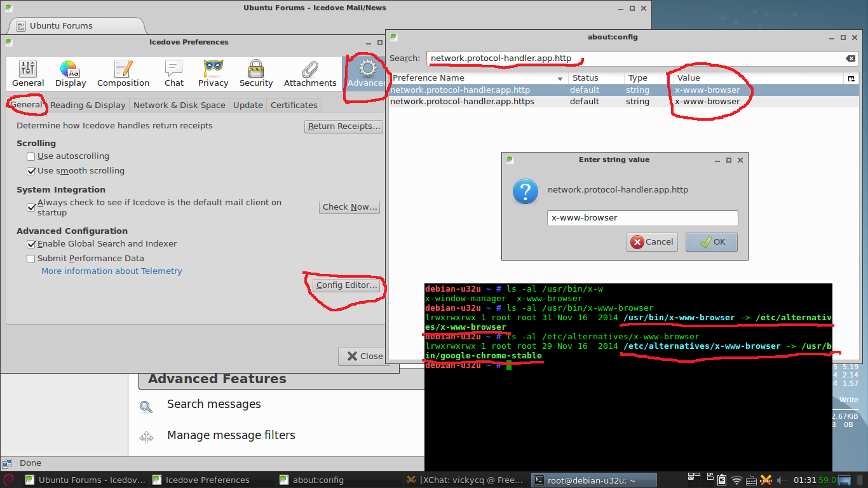Open the Chat preferences pane

click(174, 74)
